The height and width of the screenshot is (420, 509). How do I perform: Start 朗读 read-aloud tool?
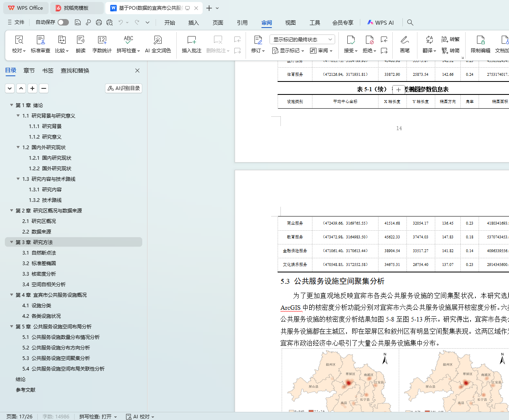(x=81, y=40)
